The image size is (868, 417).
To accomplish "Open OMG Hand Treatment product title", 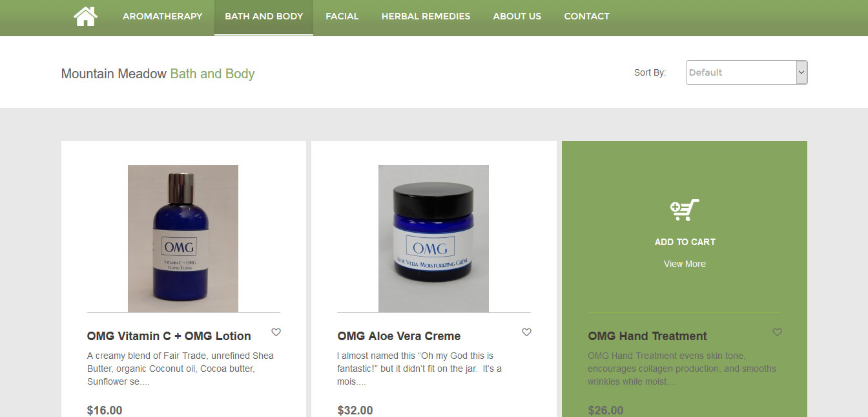I will tap(647, 336).
